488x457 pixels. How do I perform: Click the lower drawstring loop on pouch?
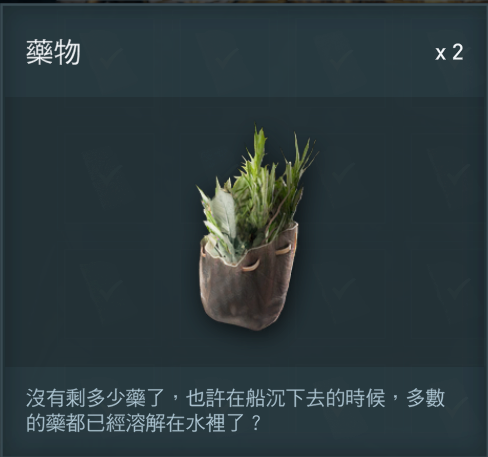pyautogui.click(x=250, y=266)
